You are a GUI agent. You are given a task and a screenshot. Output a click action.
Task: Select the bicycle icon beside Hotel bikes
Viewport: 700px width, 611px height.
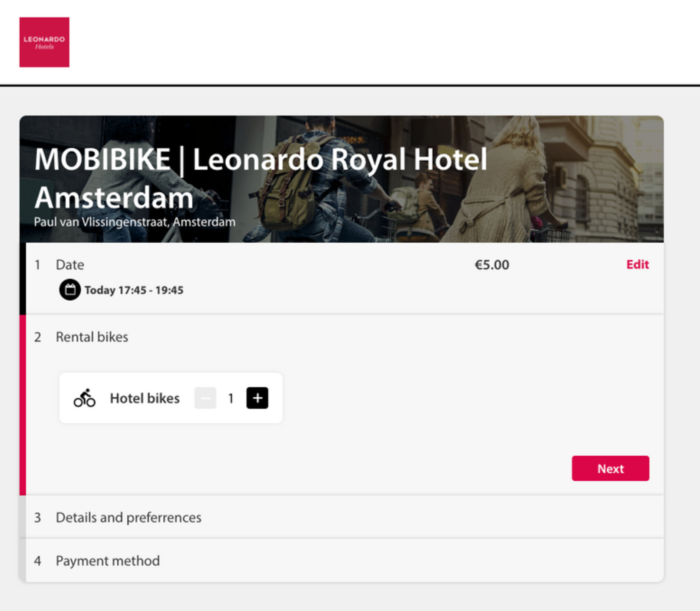pyautogui.click(x=84, y=398)
